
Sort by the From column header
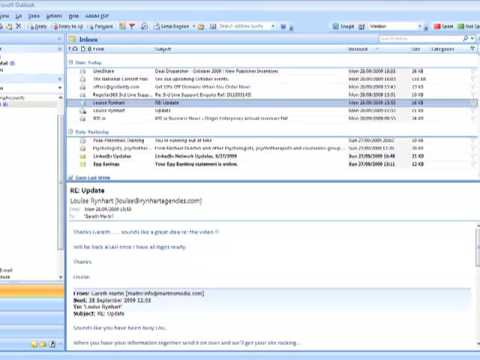coord(98,49)
